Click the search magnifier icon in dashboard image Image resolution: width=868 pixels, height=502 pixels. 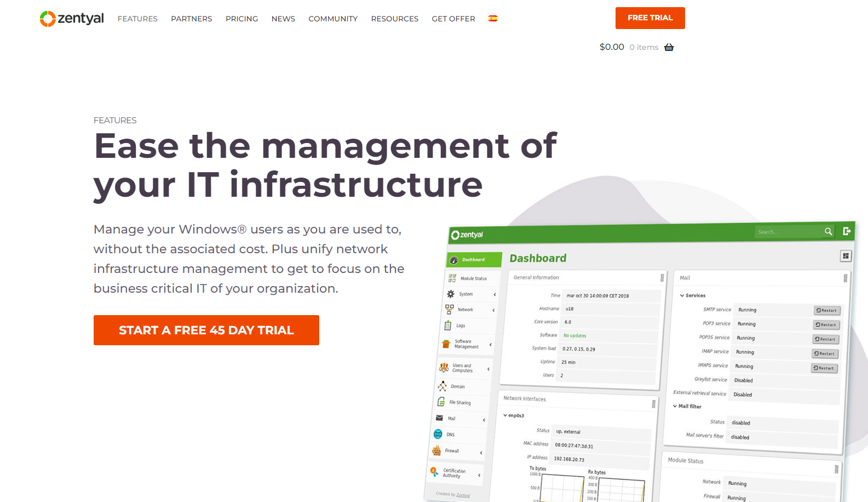(x=828, y=231)
